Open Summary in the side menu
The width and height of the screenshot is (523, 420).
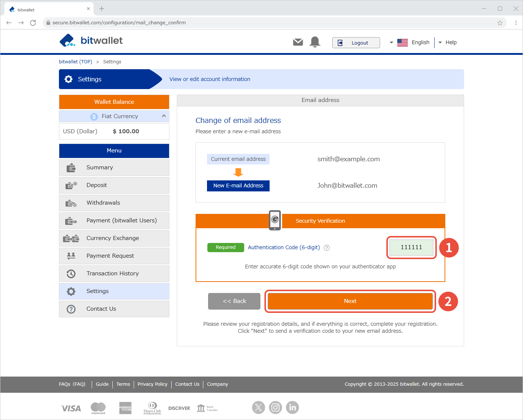pos(114,167)
